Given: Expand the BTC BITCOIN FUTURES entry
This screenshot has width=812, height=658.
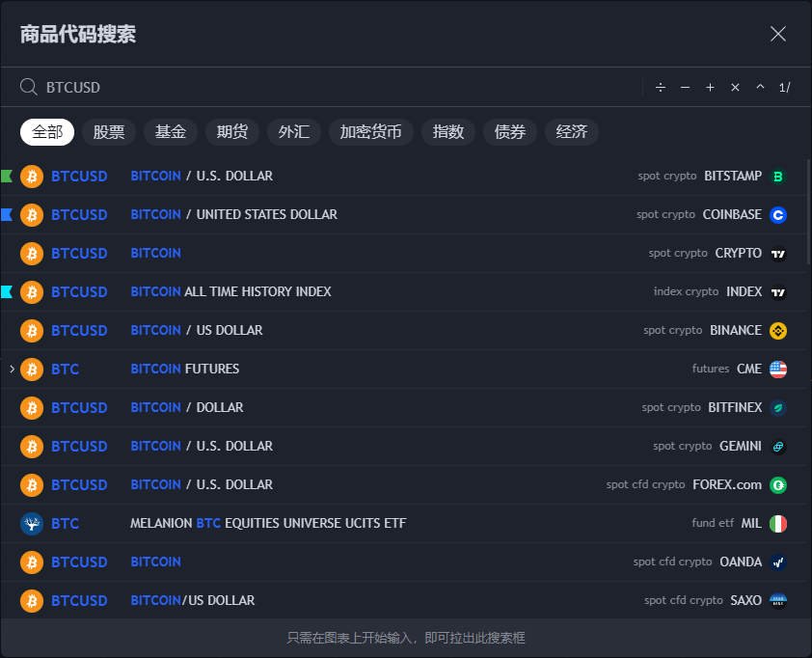Looking at the screenshot, I should (10, 369).
